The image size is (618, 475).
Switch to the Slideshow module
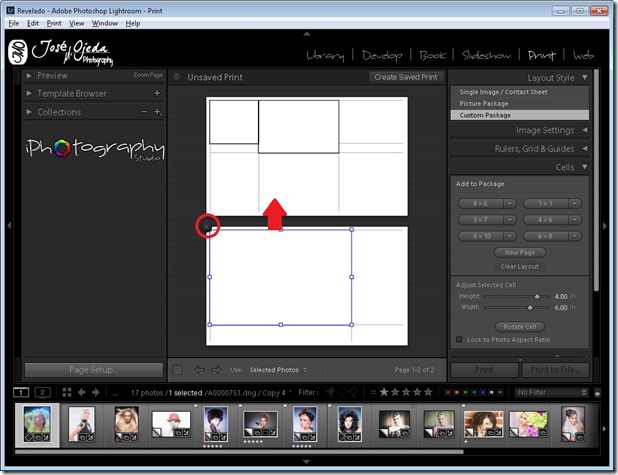pyautogui.click(x=486, y=55)
